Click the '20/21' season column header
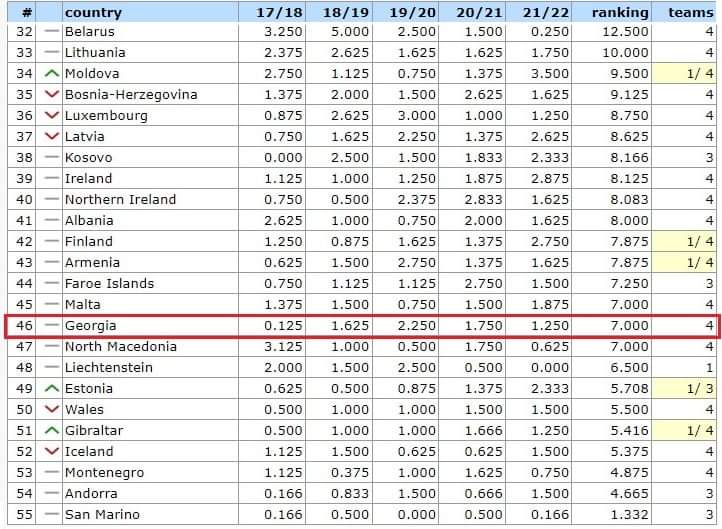Screen dimensions: 722x529 pos(479,12)
